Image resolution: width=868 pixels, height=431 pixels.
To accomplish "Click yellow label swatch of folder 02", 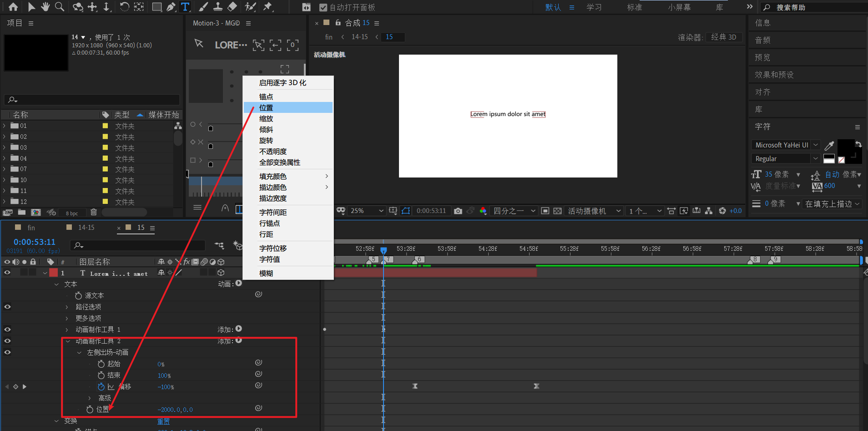I will tap(105, 137).
